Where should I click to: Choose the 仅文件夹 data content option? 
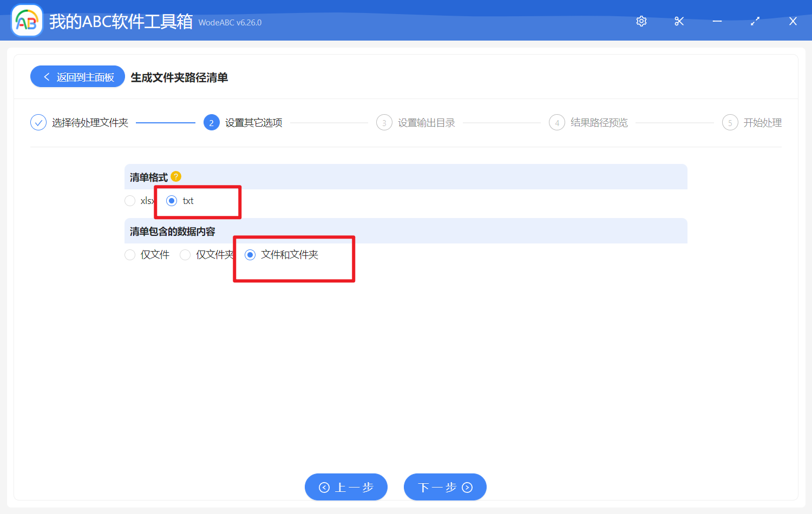[x=185, y=254]
